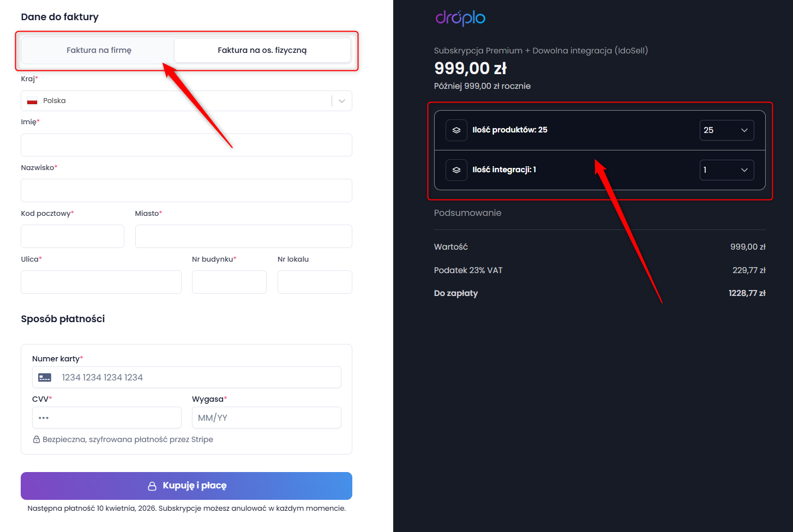Click the Kupuję i płacę button
The width and height of the screenshot is (793, 532).
pos(187,486)
